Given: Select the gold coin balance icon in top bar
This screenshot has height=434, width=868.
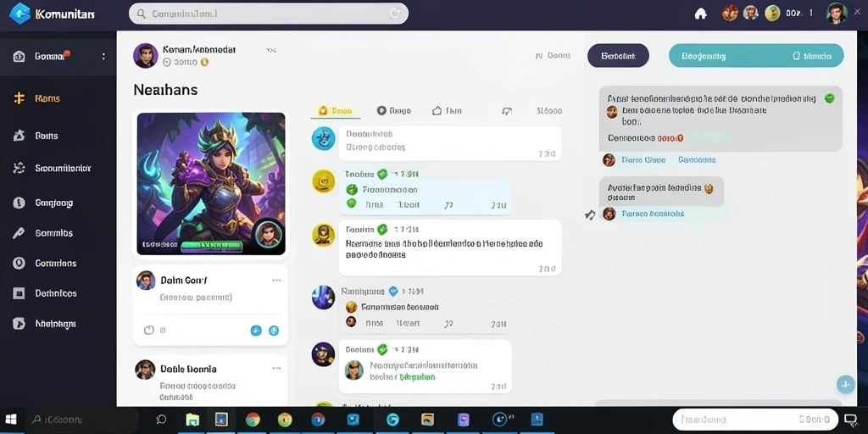Looking at the screenshot, I should 772,14.
